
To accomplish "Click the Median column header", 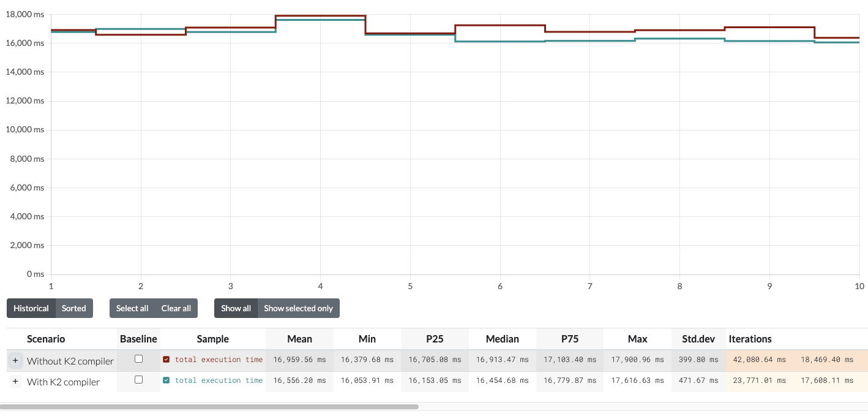I will [502, 339].
